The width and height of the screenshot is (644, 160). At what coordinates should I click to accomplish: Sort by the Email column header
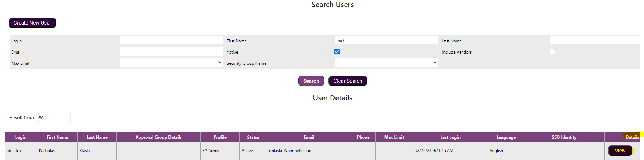[309, 137]
